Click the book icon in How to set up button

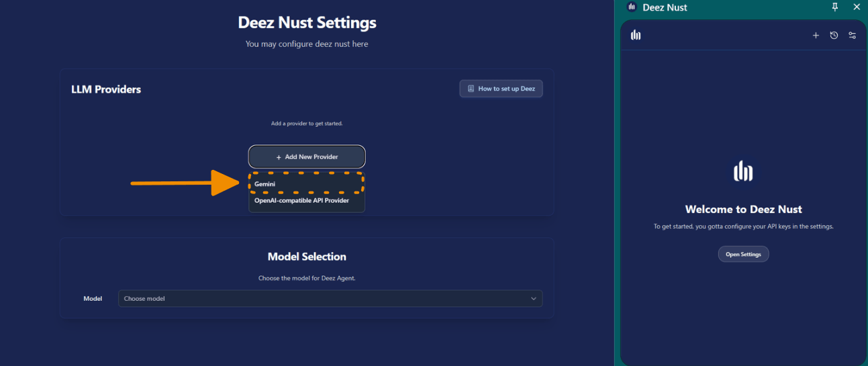tap(471, 89)
